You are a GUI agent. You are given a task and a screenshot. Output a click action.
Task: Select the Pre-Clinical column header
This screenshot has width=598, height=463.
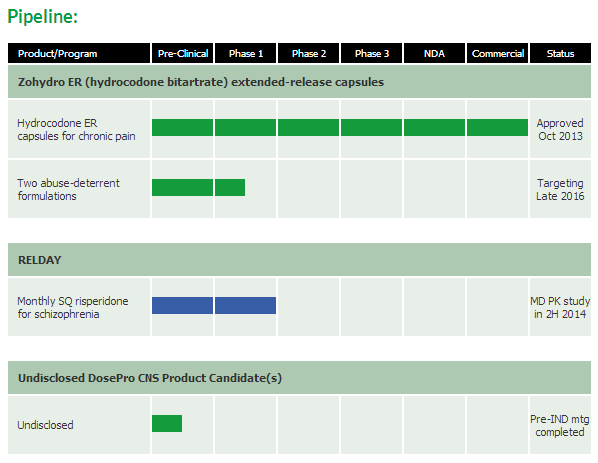click(x=183, y=53)
